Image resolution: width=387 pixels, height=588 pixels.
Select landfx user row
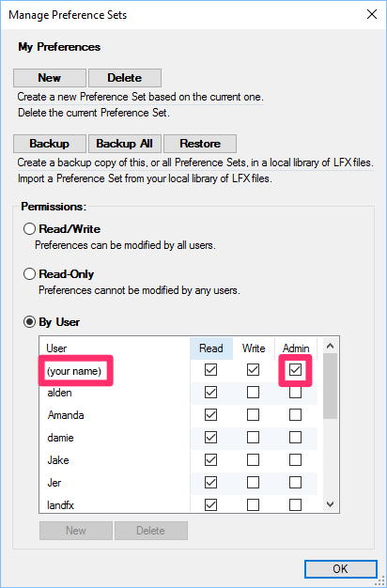pos(178,505)
